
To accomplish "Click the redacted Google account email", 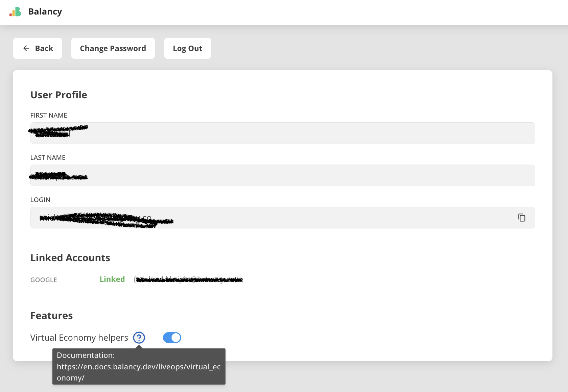I will pos(189,279).
